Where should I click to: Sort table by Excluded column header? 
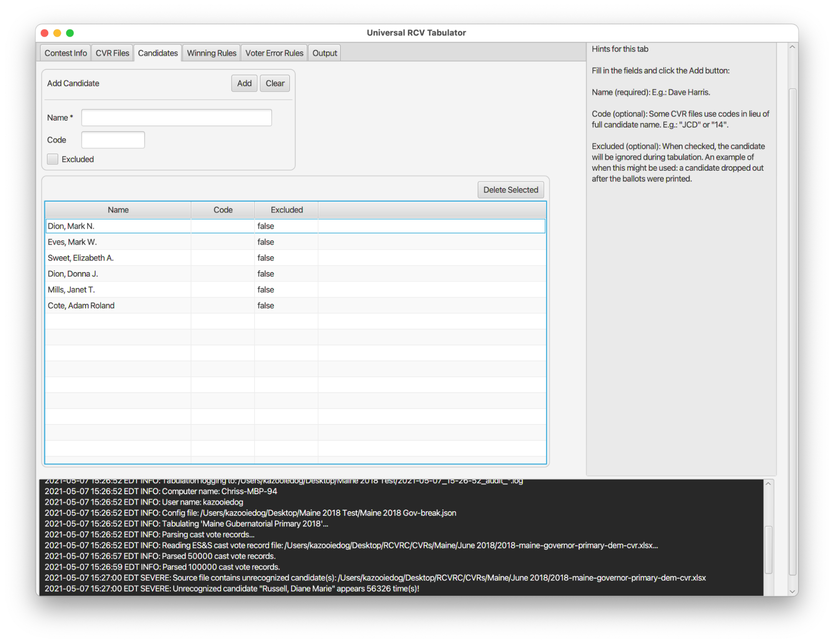pyautogui.click(x=287, y=210)
